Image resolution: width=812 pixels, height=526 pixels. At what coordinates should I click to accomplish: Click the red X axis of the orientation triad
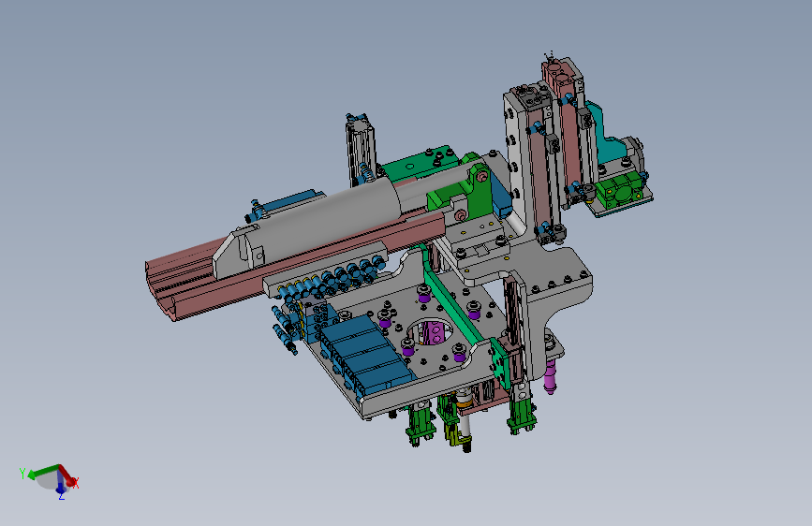click(x=67, y=475)
